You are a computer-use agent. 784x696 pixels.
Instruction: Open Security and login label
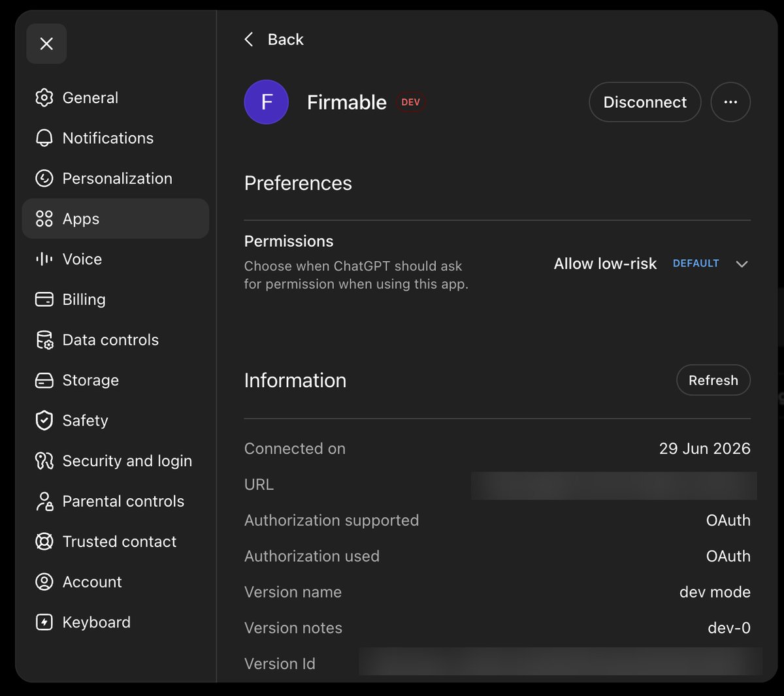(x=127, y=461)
